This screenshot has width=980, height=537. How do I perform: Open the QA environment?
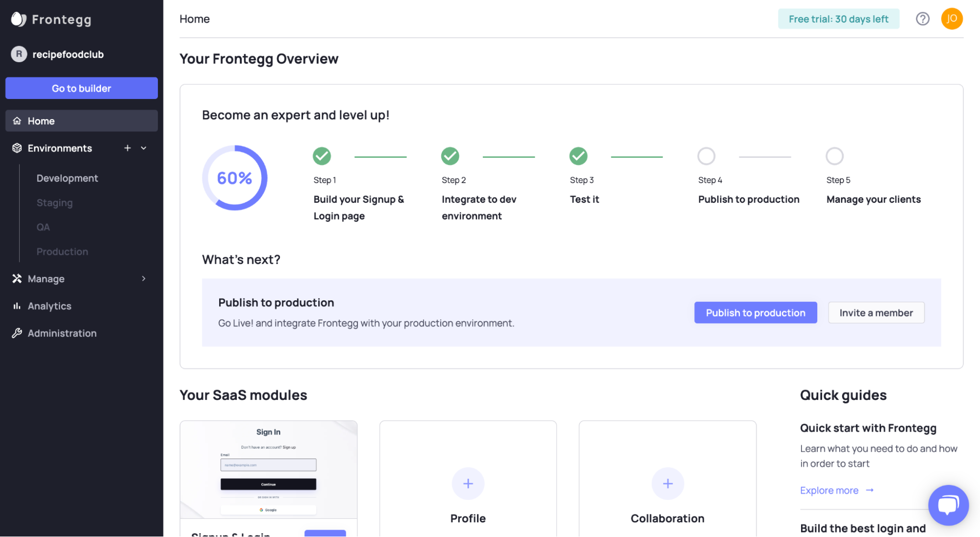[x=44, y=227]
